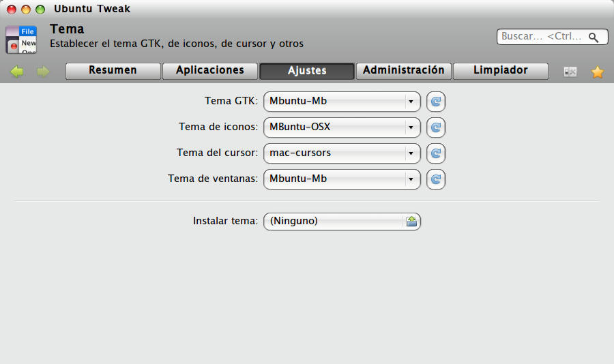
Task: Reset Tema de ventanas with refresh icon
Action: [x=436, y=179]
